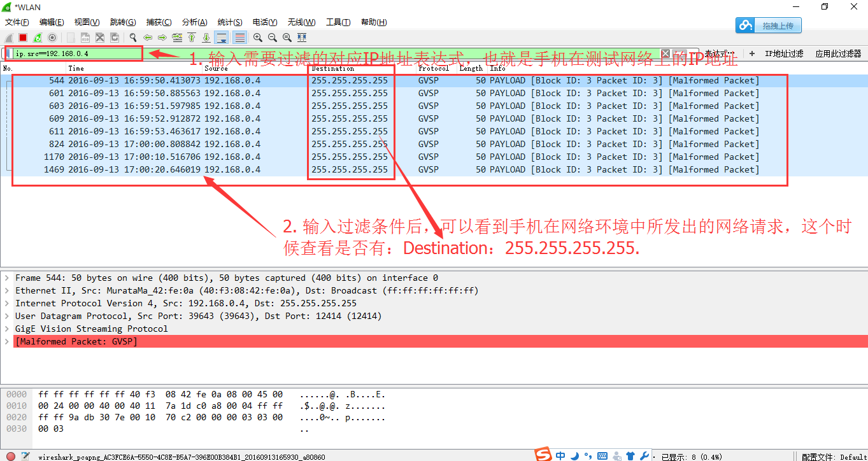Click the 应用此过滤器 button
The width and height of the screenshot is (868, 461).
pos(838,54)
